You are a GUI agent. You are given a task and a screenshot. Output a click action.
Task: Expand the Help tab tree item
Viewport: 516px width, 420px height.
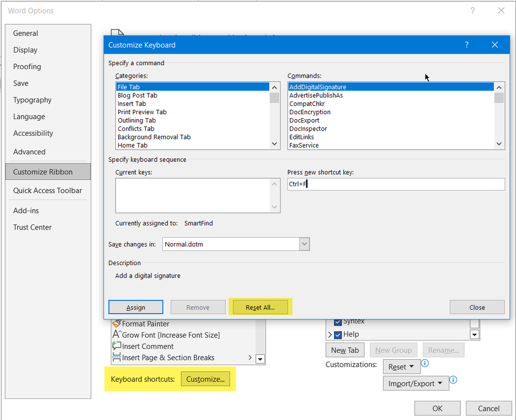coord(330,334)
